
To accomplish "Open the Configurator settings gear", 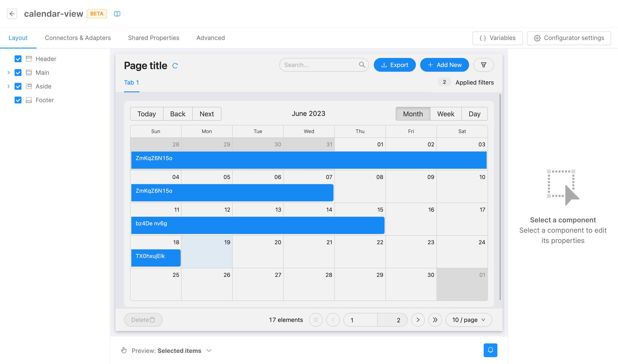I will click(538, 38).
